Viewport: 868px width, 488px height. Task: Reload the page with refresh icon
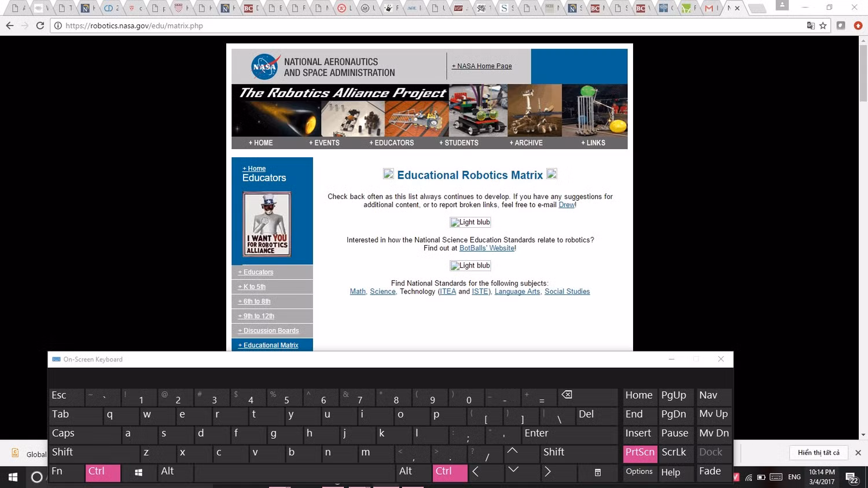(40, 25)
